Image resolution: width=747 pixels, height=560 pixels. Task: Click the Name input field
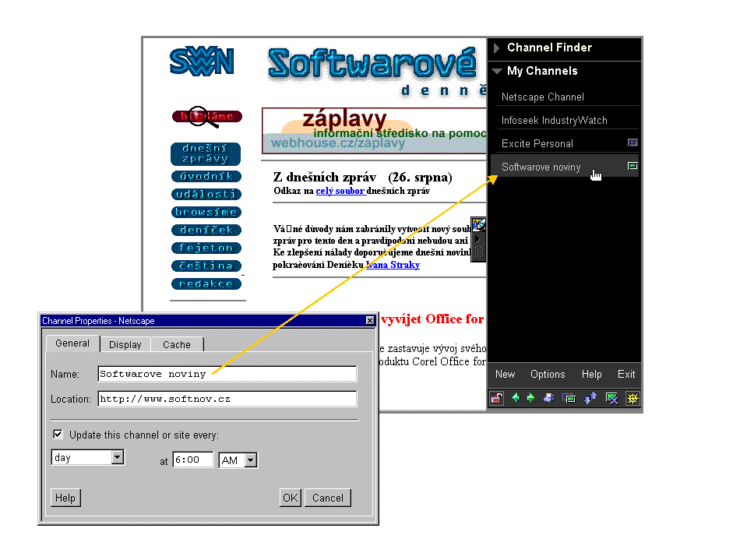(227, 374)
